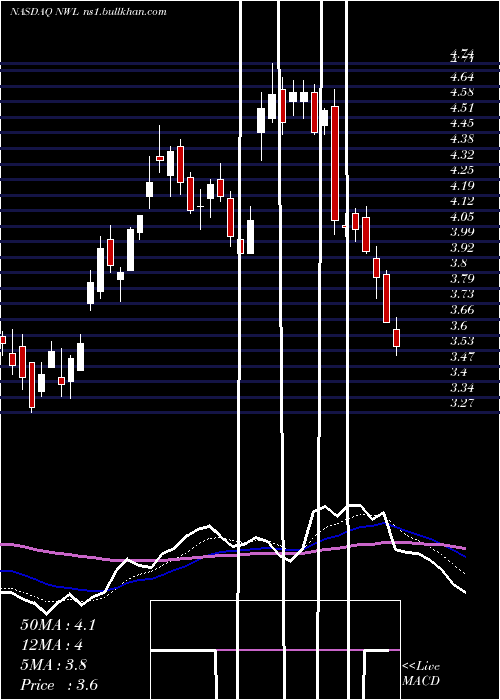Select the 3.66 price axis label

(462, 310)
